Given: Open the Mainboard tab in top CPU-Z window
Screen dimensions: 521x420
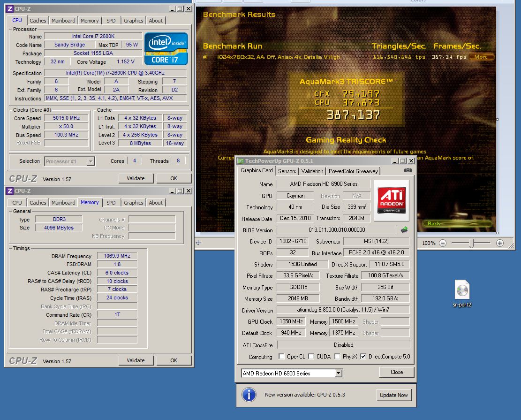Looking at the screenshot, I should pyautogui.click(x=63, y=21).
